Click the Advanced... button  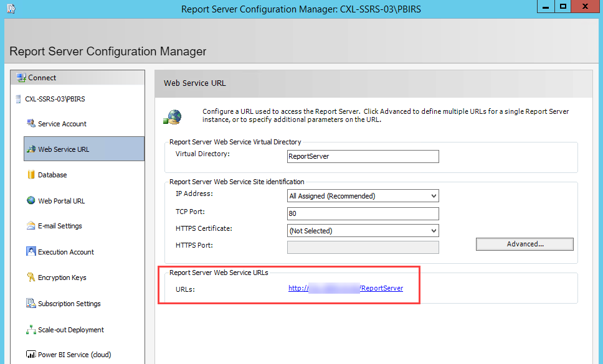(525, 244)
